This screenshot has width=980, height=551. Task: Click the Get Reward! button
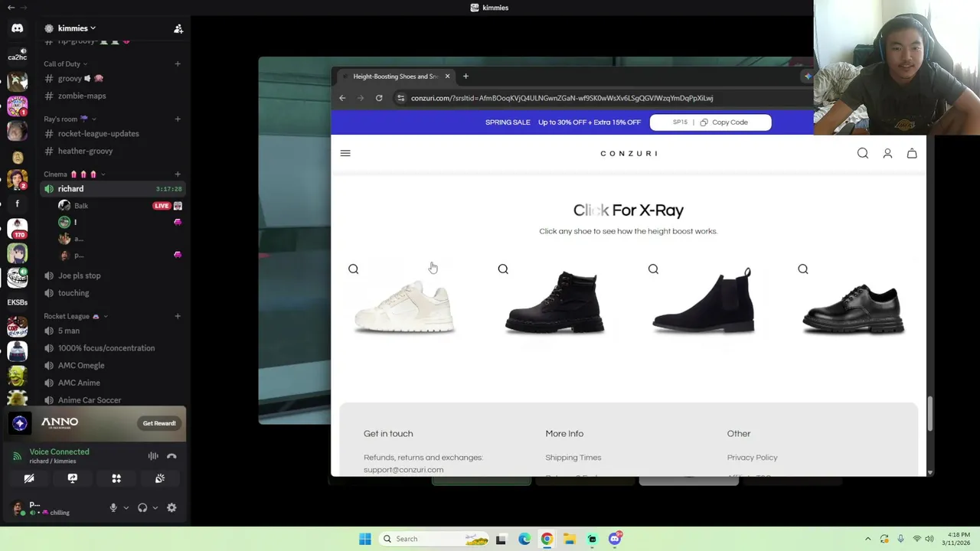[x=159, y=423]
